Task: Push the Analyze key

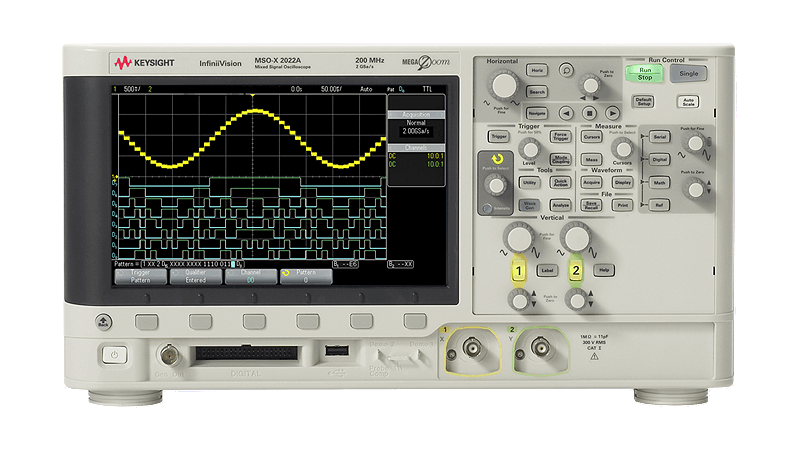Action: [560, 205]
